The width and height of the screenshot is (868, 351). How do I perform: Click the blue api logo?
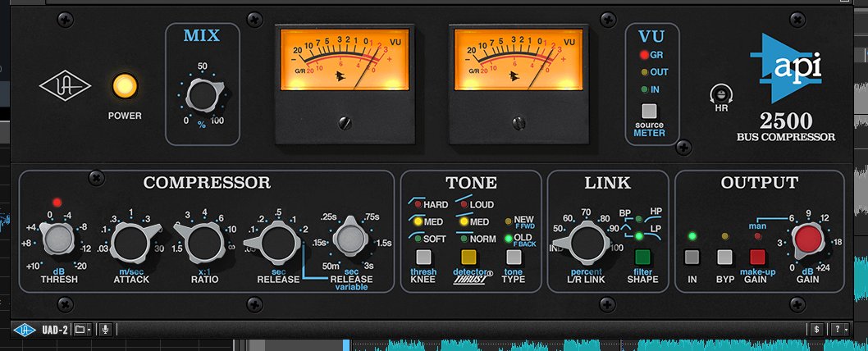click(787, 67)
